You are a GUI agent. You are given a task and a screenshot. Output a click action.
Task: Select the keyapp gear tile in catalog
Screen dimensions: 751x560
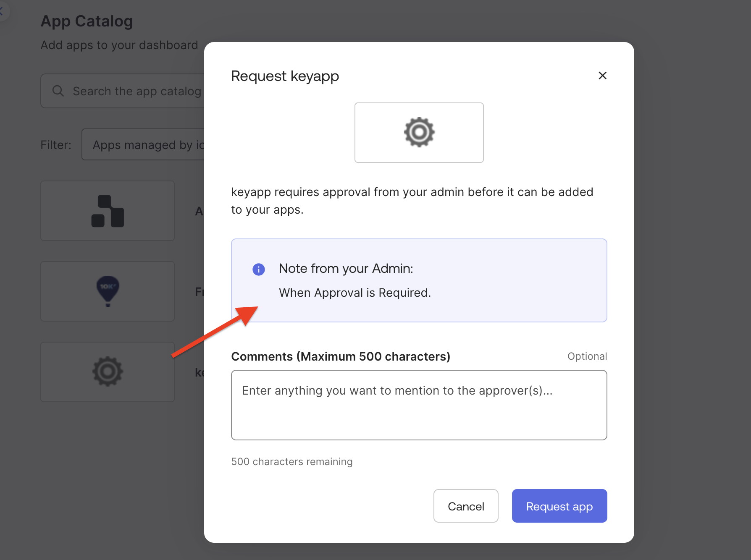108,372
